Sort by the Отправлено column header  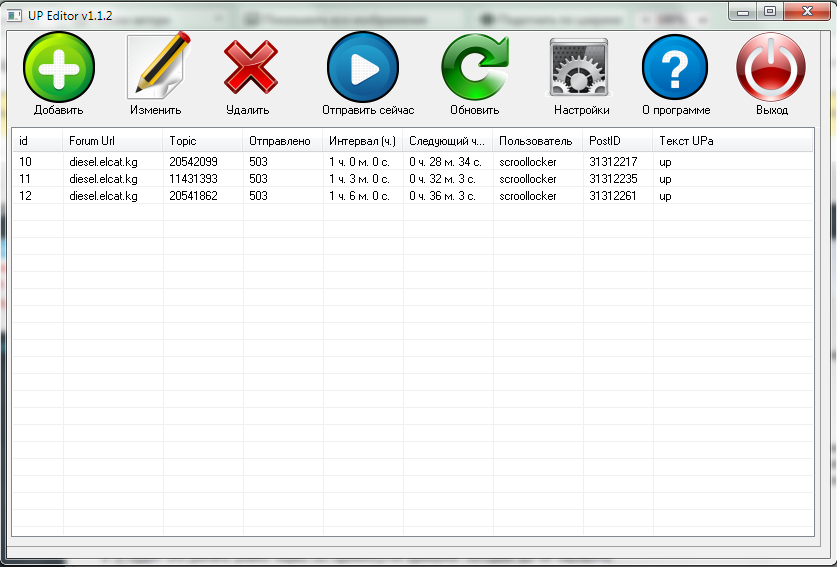[282, 141]
